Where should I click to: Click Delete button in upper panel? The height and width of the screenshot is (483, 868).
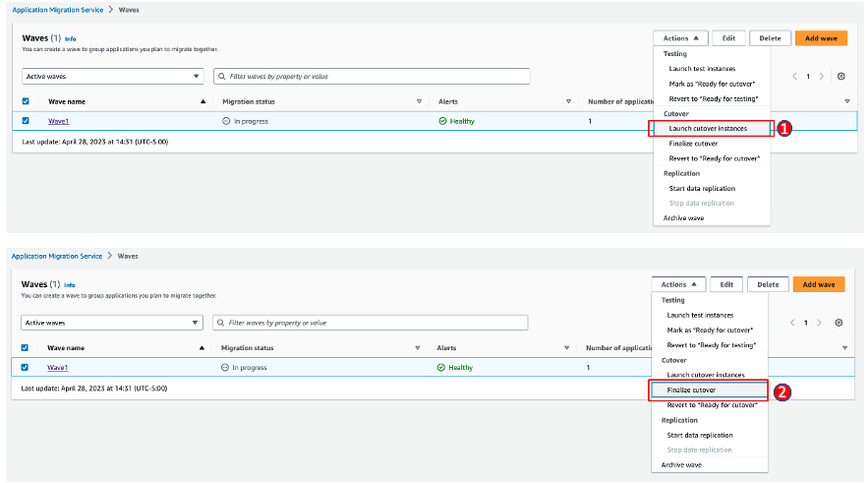coord(770,38)
